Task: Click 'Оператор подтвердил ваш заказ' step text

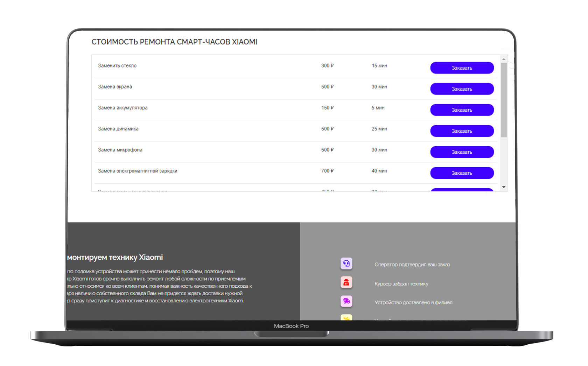Action: [412, 265]
